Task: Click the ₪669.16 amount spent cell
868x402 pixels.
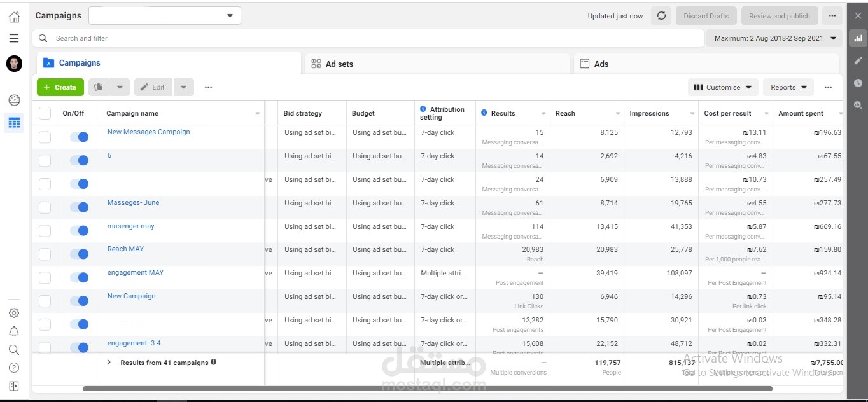Action: click(827, 226)
